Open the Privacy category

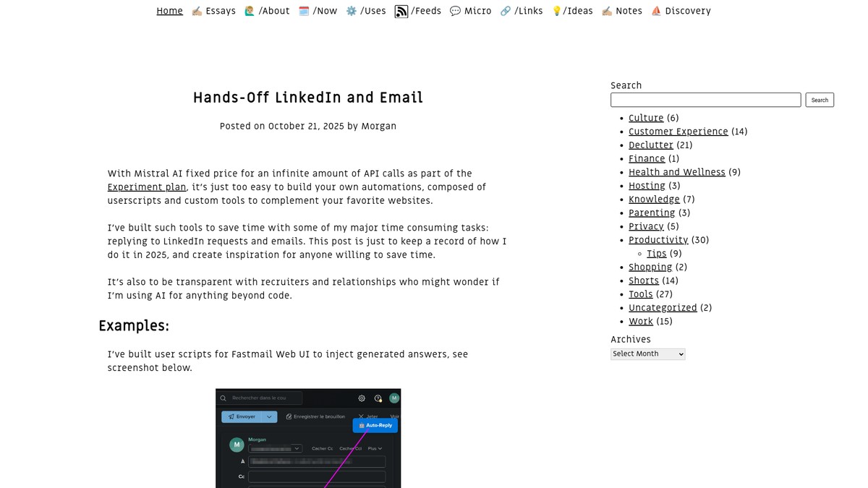tap(646, 226)
